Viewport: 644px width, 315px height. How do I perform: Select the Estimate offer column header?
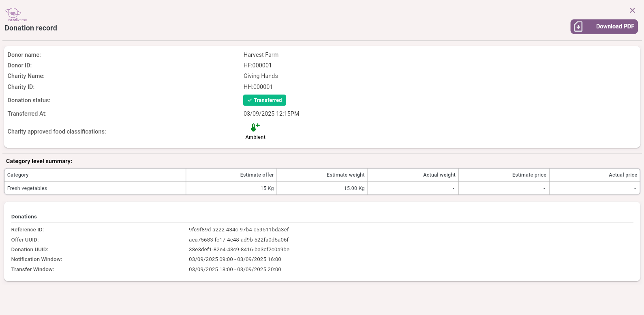tap(257, 175)
